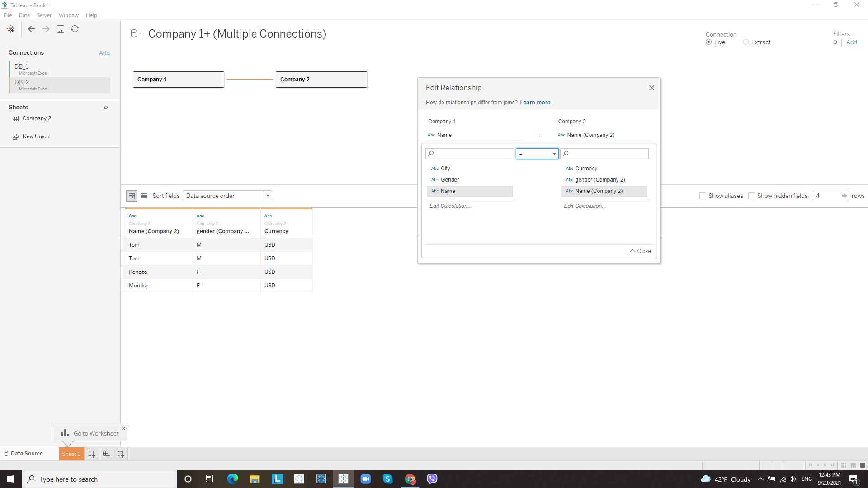The image size is (868, 488).
Task: Switch to data grid view icon
Action: [x=132, y=196]
